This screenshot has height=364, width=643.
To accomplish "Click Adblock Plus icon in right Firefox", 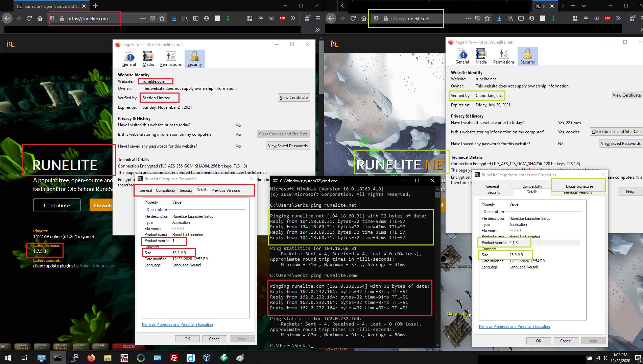I will click(608, 18).
